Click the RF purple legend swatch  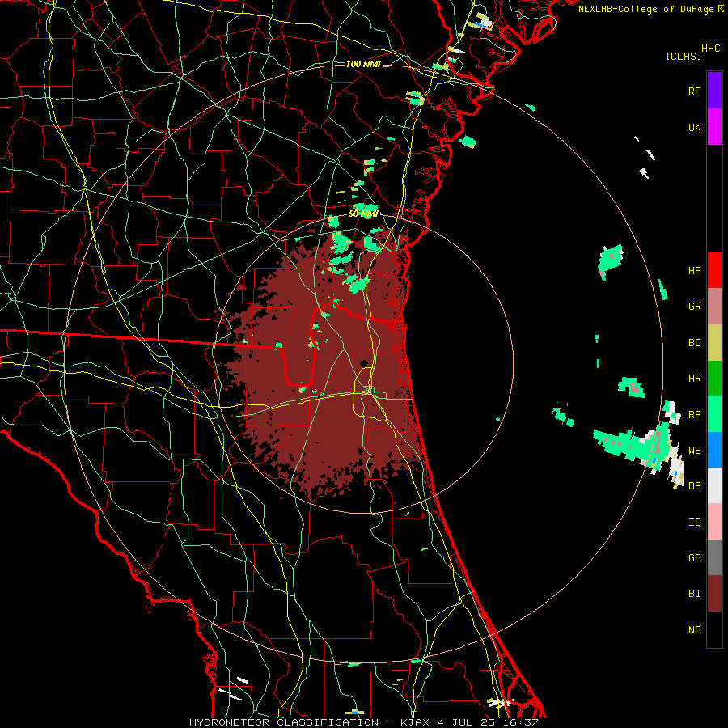coord(714,91)
